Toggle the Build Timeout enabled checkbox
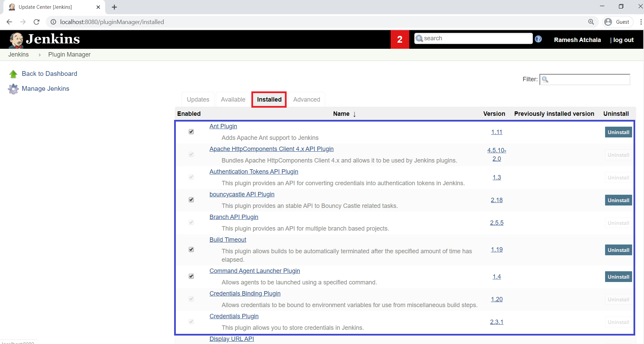Viewport: 644px width, 344px height. 191,250
